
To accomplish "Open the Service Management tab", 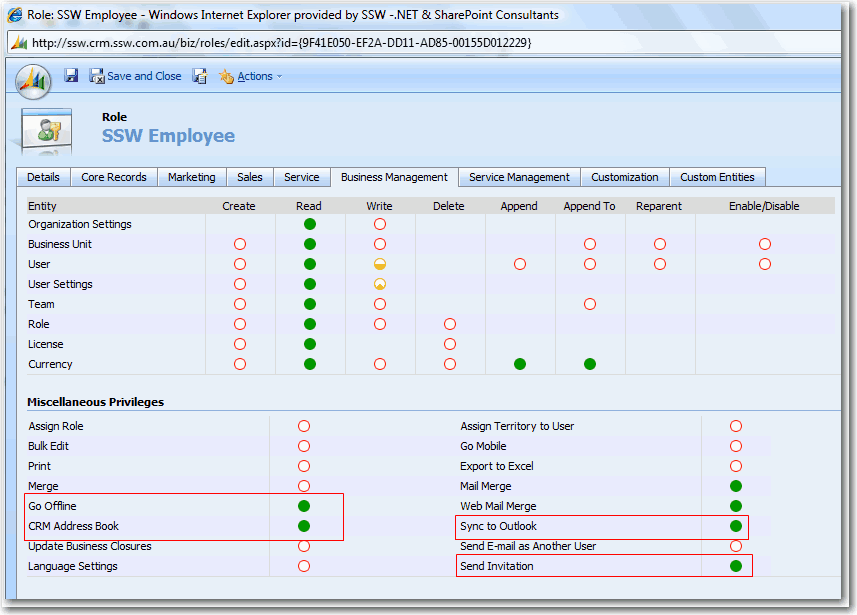I will pyautogui.click(x=519, y=177).
